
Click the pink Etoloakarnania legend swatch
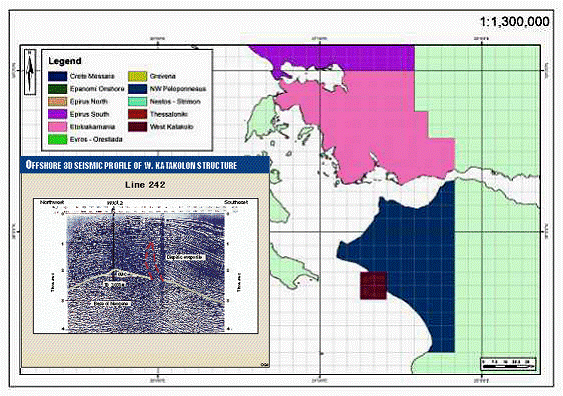57,127
